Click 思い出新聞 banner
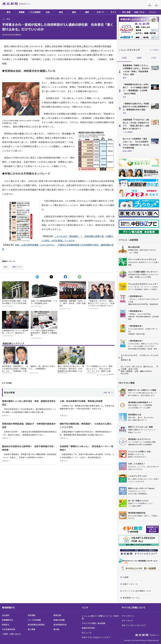Image resolution: width=161 pixels, height=644 pixels. coord(139,568)
